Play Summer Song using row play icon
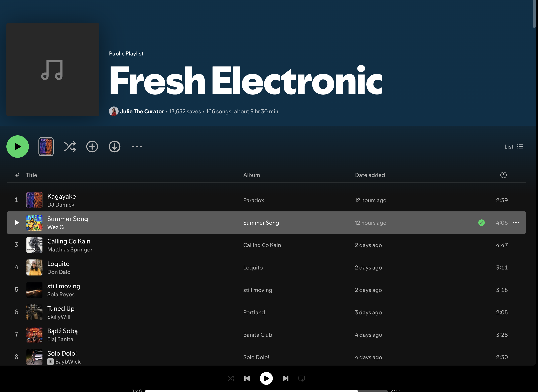 17,223
